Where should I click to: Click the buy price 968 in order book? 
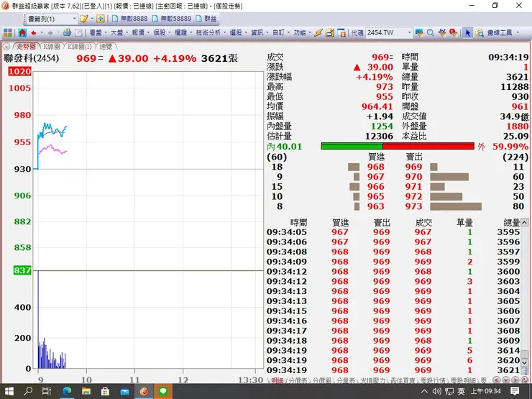click(x=375, y=167)
